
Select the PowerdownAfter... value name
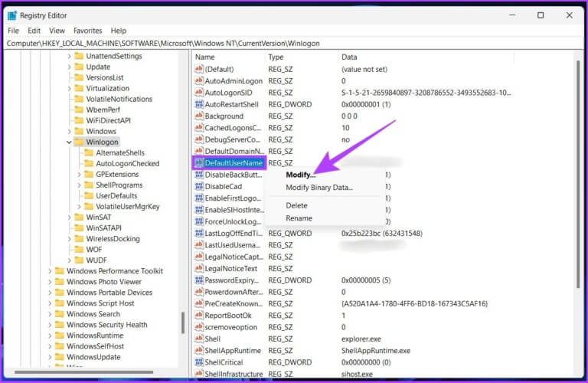pos(234,292)
